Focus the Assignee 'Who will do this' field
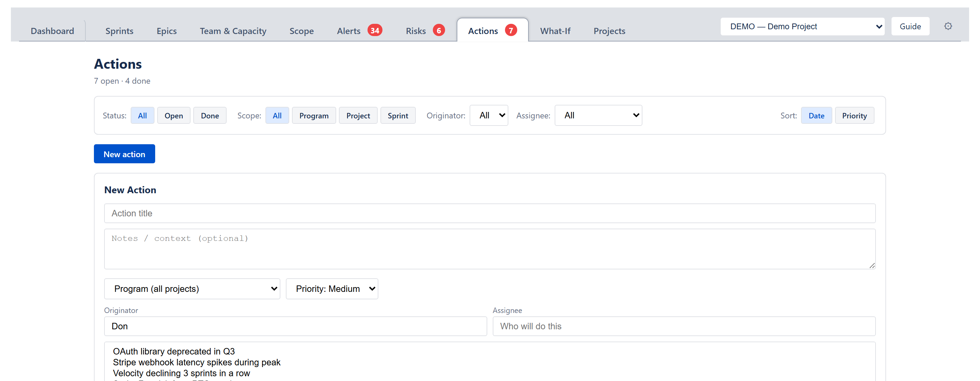 [x=684, y=326]
